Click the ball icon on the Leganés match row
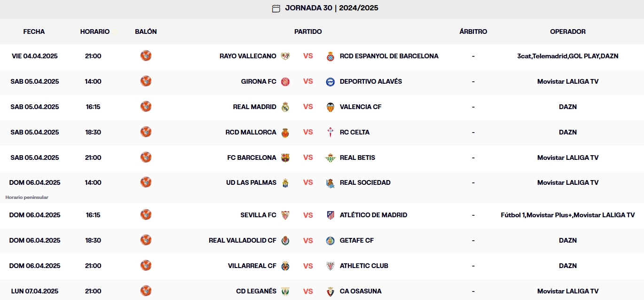 146,291
